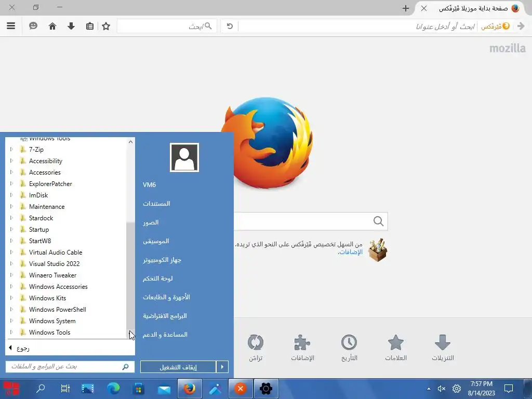This screenshot has width=532, height=399.
Task: Open notification center icon on taskbar
Action: (508, 389)
